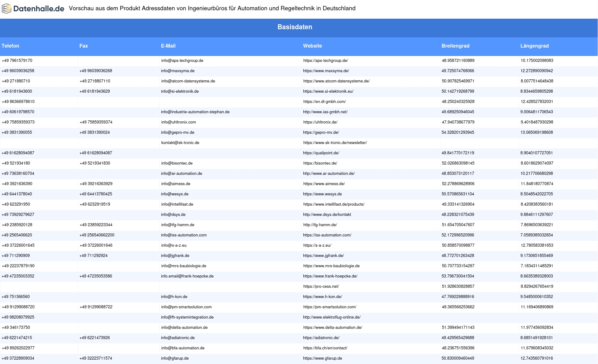Open https://bfa.ch/en/contact/ cell
The width and height of the screenshot is (598, 364).
325,348
